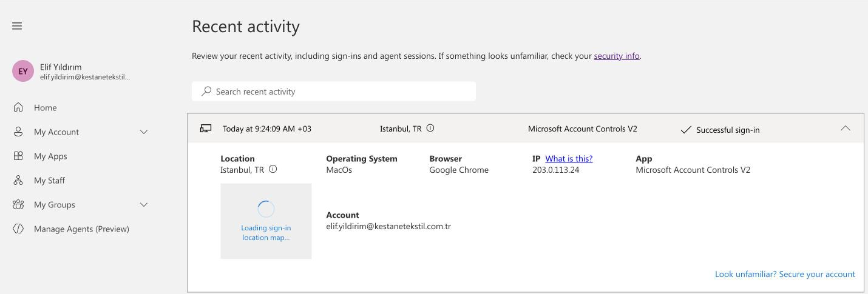Viewport: 868px width, 294px height.
Task: Click truncated email under Elif Yıldırım in sidebar
Action: click(x=86, y=77)
